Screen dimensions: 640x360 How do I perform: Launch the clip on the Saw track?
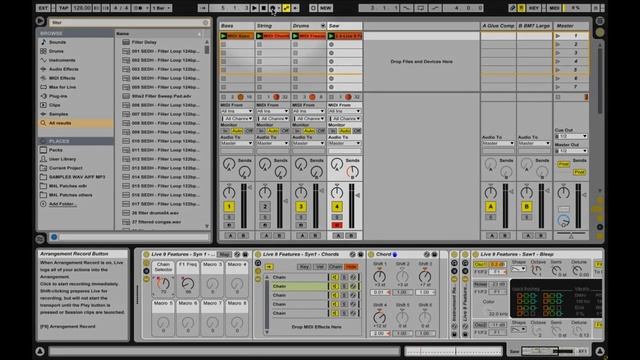click(331, 36)
